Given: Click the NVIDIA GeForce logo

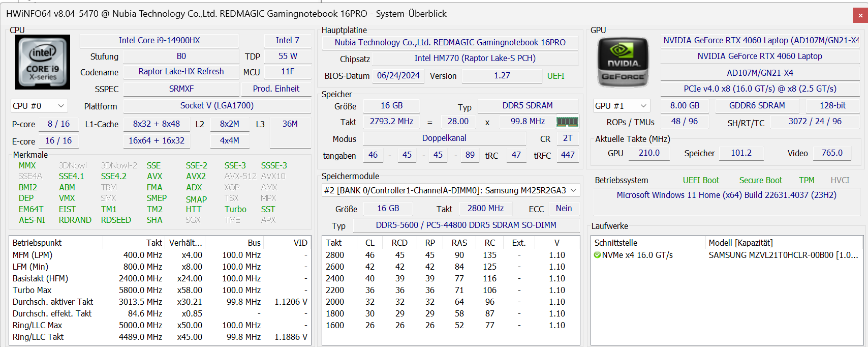Looking at the screenshot, I should 623,62.
